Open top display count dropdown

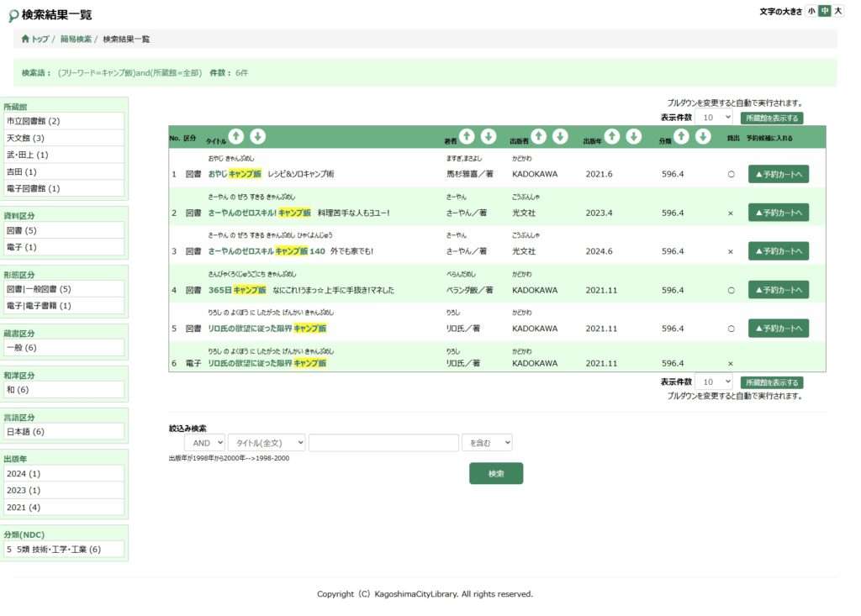tap(714, 118)
